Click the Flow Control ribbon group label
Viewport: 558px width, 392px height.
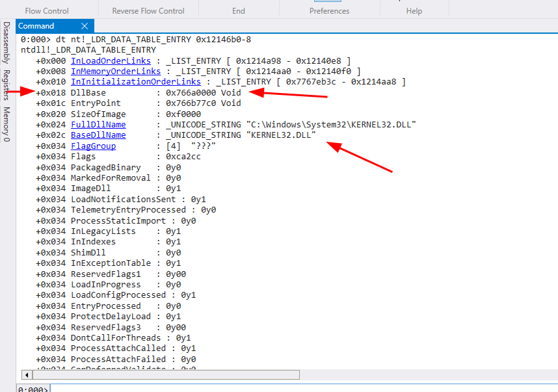click(47, 11)
